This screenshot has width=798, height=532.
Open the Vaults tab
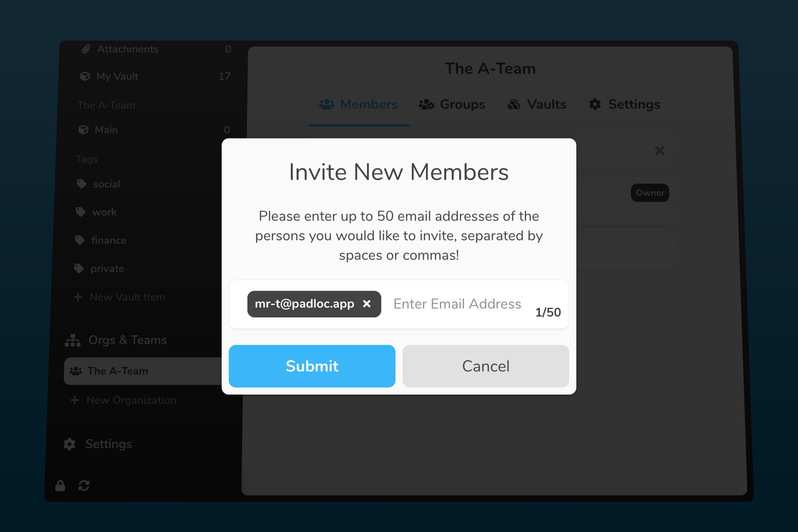coord(537,105)
